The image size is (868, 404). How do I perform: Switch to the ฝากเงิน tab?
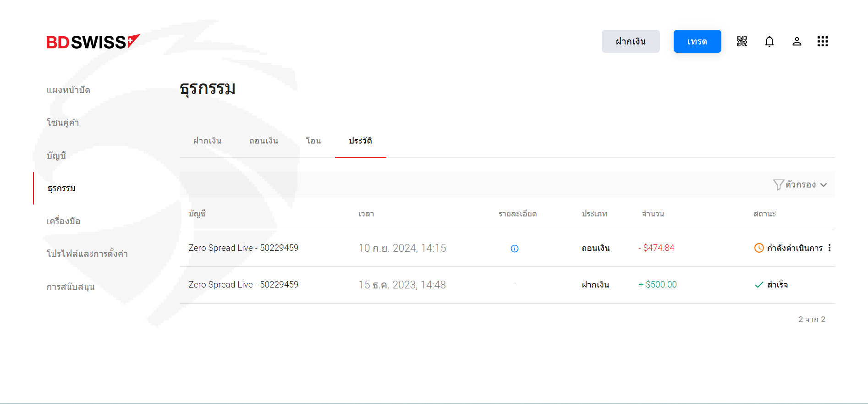207,141
